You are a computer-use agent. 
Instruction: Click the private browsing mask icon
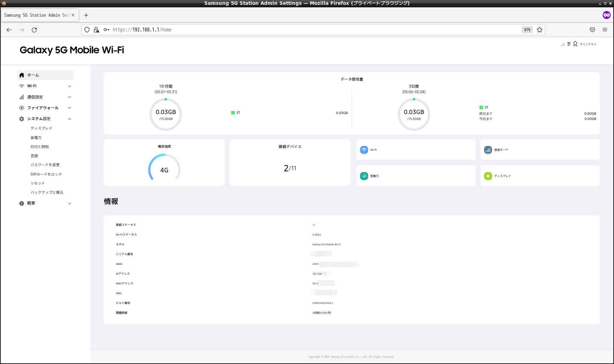pos(607,15)
